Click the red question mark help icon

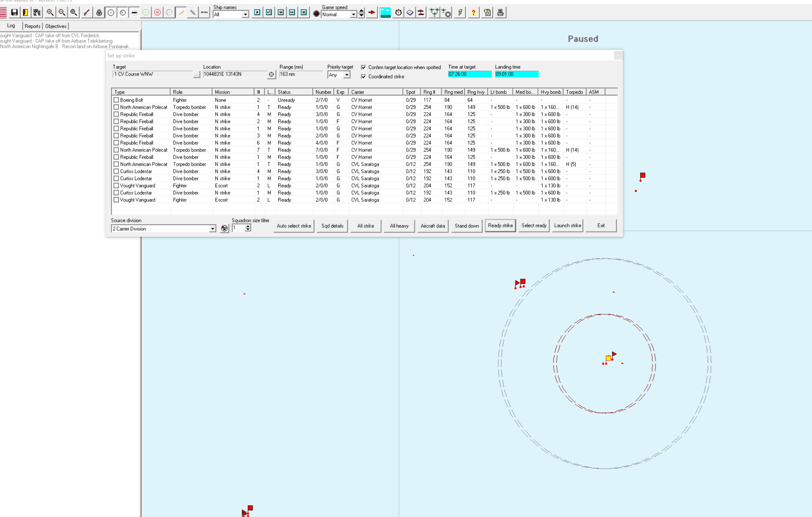pos(474,13)
